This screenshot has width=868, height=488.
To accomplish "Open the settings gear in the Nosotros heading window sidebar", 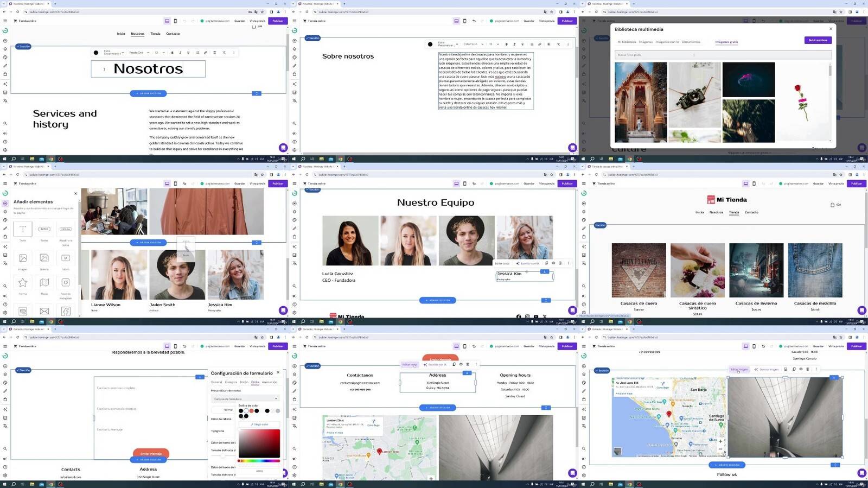I will [5, 150].
